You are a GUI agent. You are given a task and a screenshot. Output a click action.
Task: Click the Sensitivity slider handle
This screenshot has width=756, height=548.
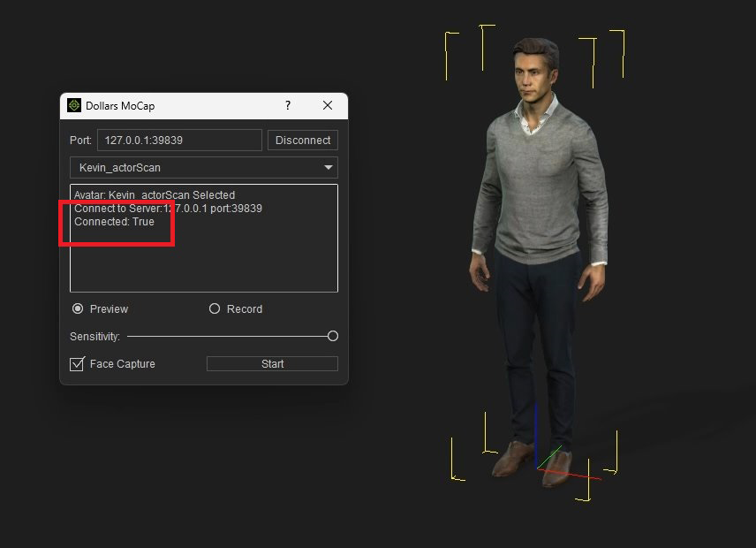332,336
